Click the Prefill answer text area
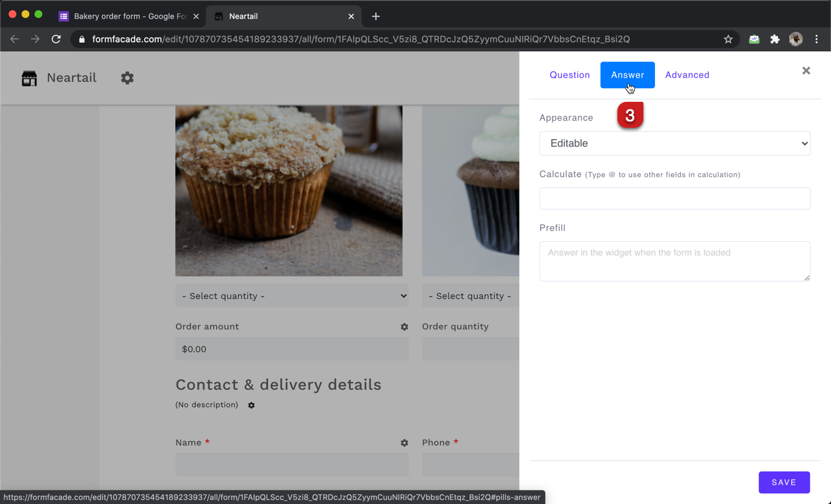 point(675,261)
